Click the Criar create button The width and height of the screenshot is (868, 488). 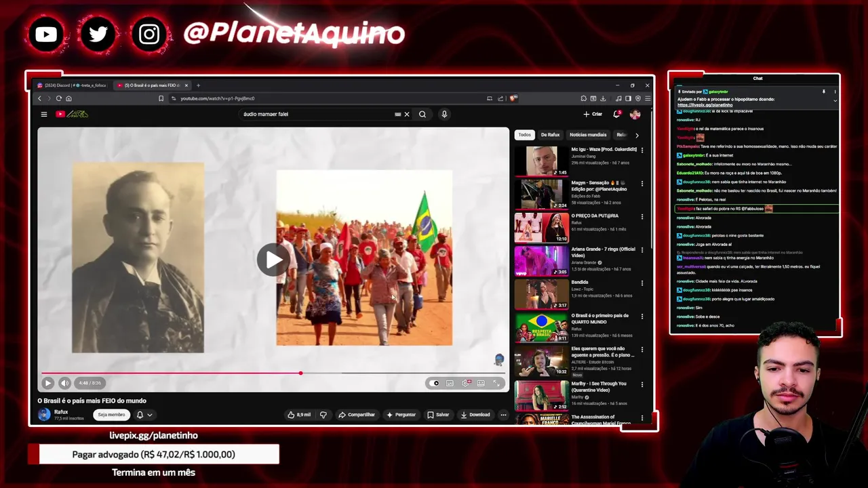pos(593,114)
